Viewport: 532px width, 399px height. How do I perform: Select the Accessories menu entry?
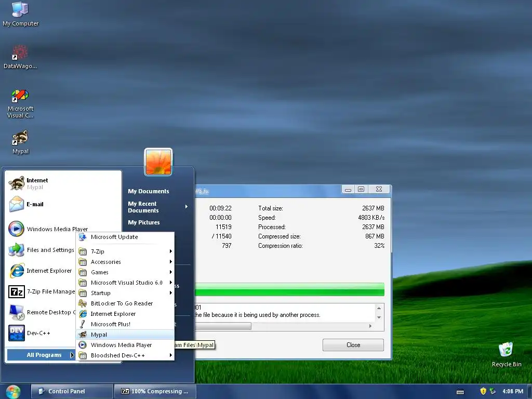tap(125, 262)
